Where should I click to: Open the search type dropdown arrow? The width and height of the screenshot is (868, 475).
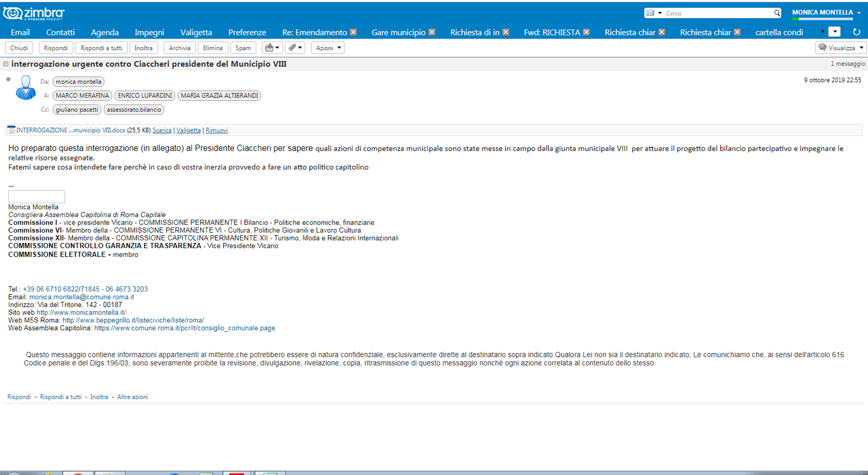click(660, 13)
